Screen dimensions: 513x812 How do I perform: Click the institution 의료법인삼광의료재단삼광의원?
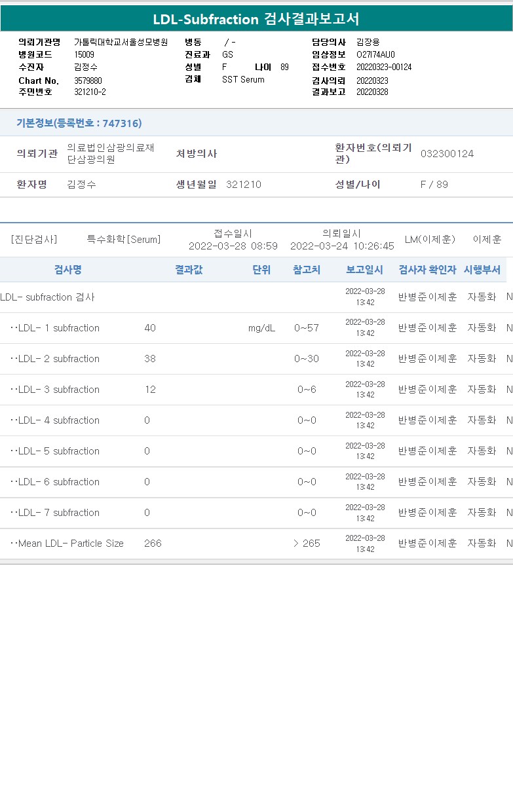[x=111, y=153]
